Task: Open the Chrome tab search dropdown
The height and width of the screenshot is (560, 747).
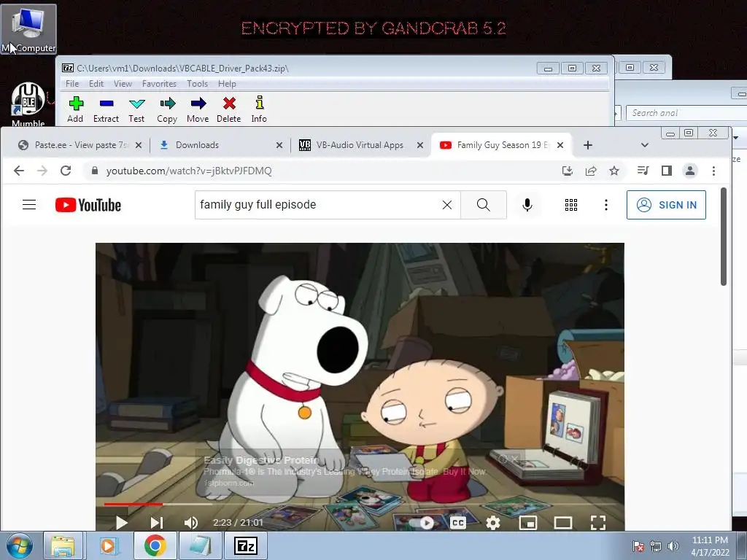Action: [x=645, y=145]
